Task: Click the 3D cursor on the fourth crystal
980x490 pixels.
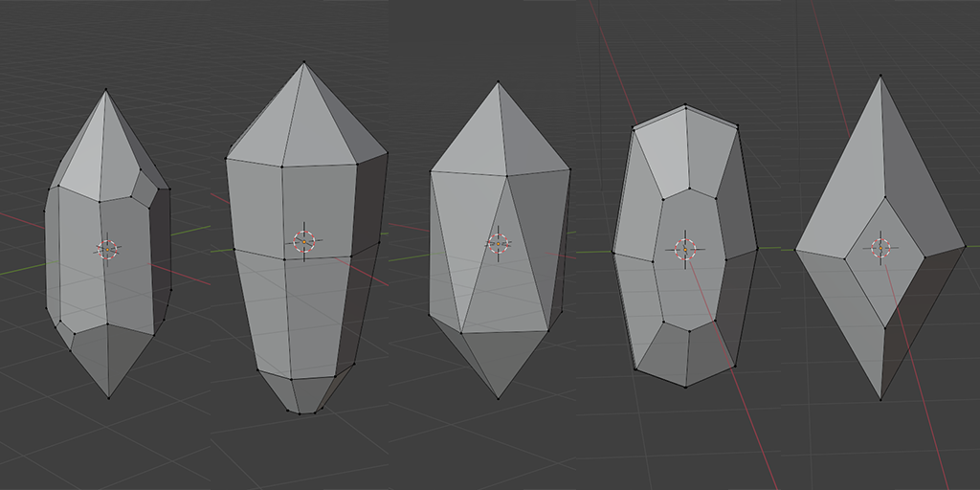Action: pos(685,250)
